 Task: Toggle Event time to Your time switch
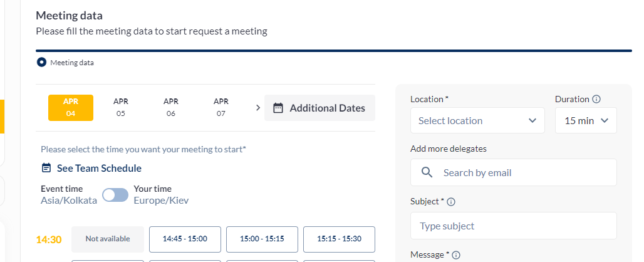(x=115, y=195)
